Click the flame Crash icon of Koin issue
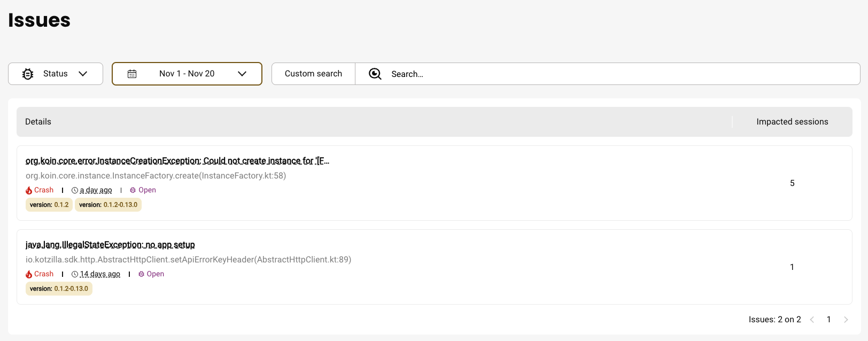The width and height of the screenshot is (868, 341). tap(29, 190)
